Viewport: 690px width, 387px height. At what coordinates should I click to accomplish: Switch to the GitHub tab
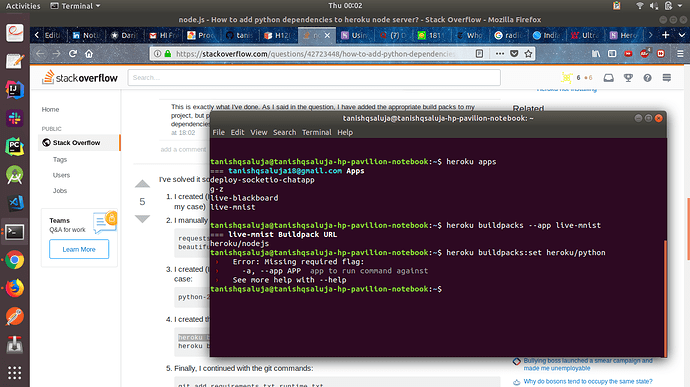[x=240, y=35]
